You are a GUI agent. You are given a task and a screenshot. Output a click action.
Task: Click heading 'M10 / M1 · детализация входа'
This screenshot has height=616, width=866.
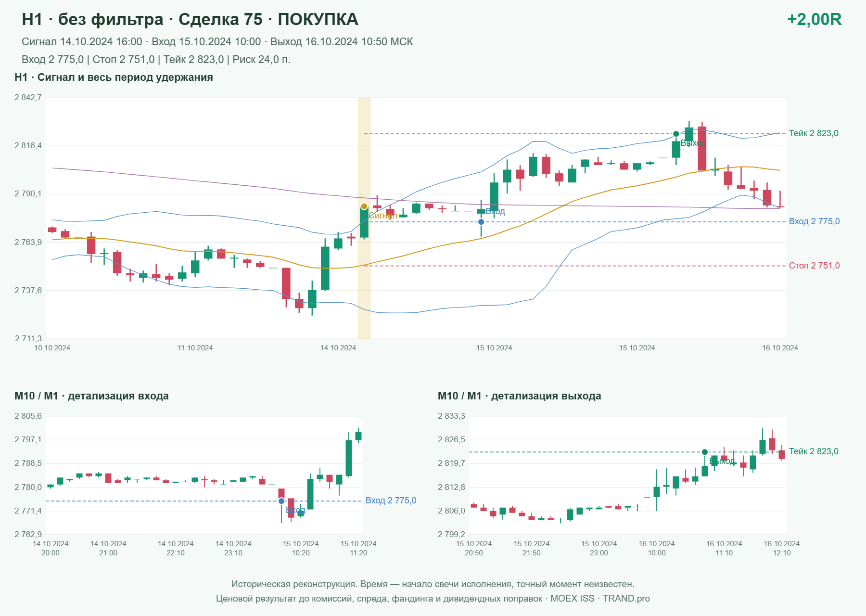pyautogui.click(x=91, y=396)
